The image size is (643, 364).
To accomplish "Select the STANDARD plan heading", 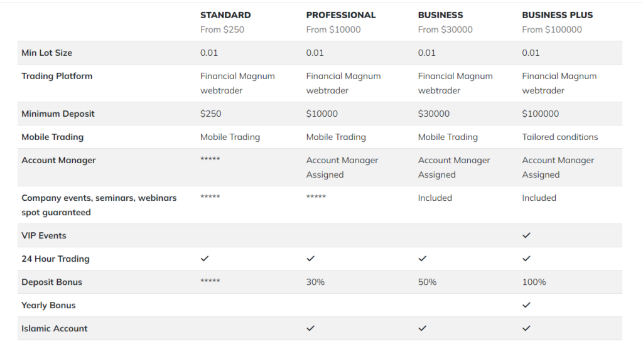I will coord(225,15).
